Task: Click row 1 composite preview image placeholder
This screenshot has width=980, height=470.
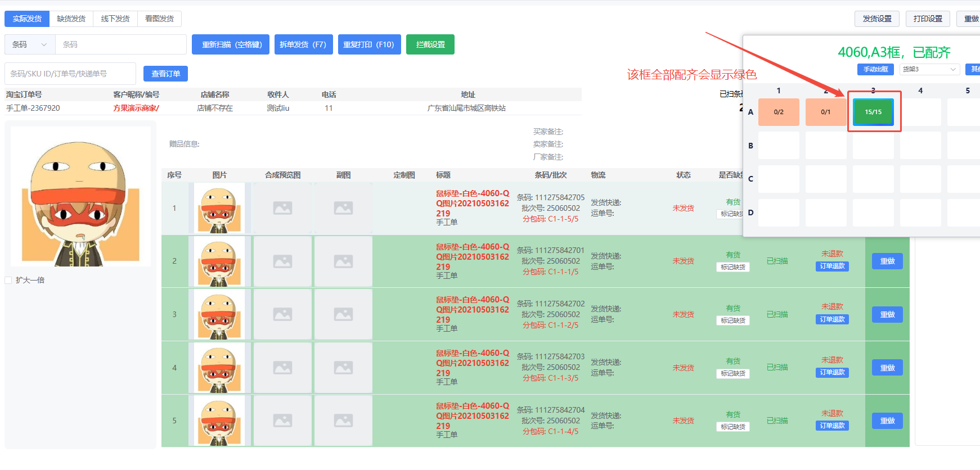Action: (x=282, y=208)
